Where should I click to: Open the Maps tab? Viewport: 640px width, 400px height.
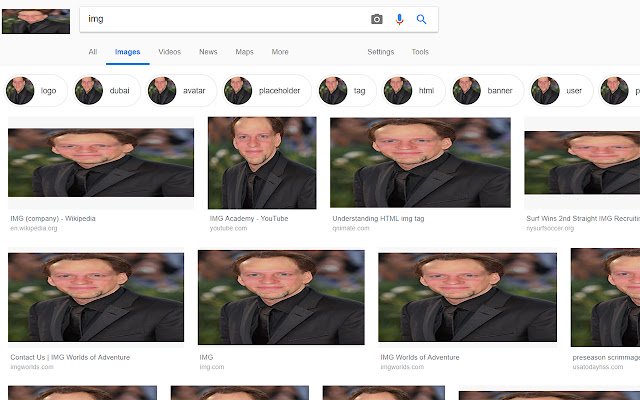244,52
